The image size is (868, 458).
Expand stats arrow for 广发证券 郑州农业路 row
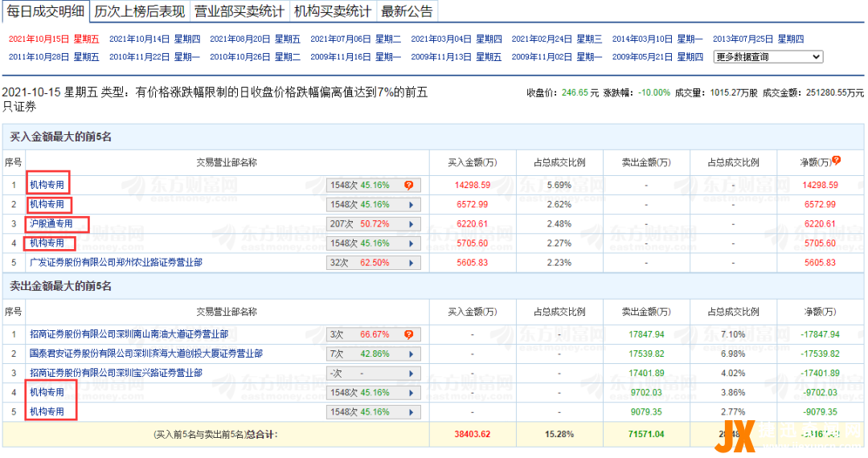click(411, 263)
